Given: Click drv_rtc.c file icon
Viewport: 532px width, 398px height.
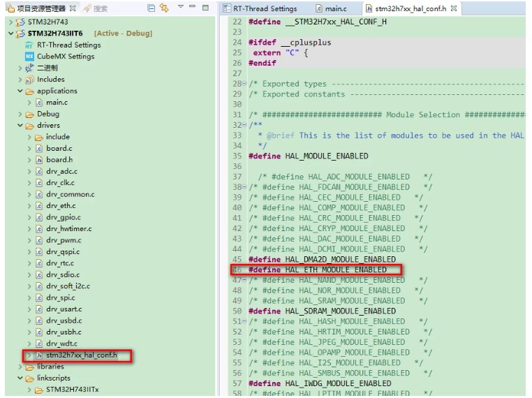Looking at the screenshot, I should point(39,263).
